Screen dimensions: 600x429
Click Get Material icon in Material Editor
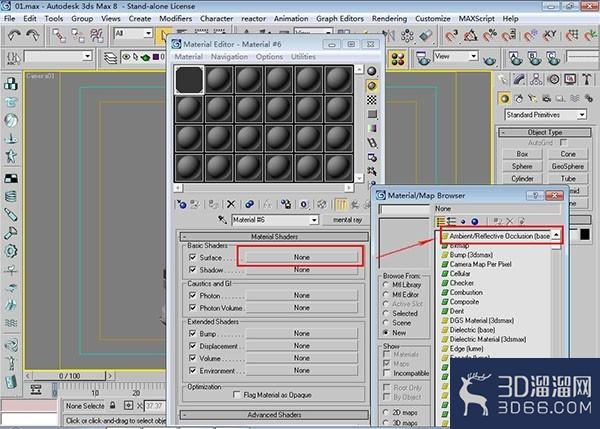(x=181, y=204)
